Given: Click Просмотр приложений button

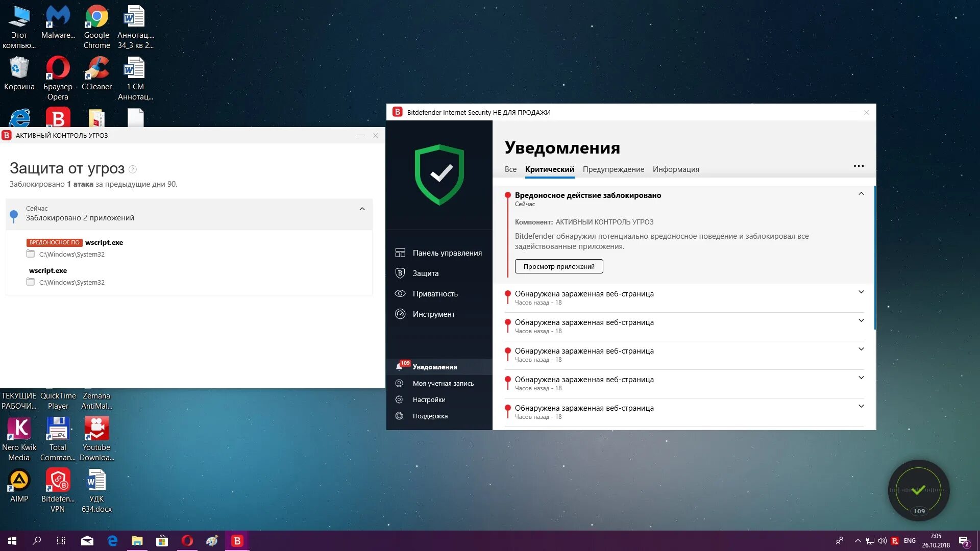Looking at the screenshot, I should (559, 266).
